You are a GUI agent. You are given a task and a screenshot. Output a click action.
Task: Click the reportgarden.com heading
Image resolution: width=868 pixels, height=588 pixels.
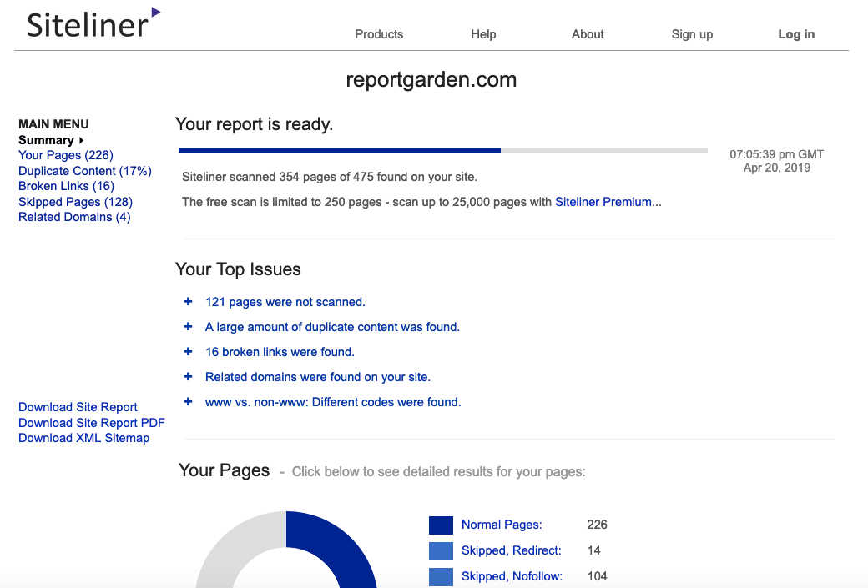click(x=431, y=80)
